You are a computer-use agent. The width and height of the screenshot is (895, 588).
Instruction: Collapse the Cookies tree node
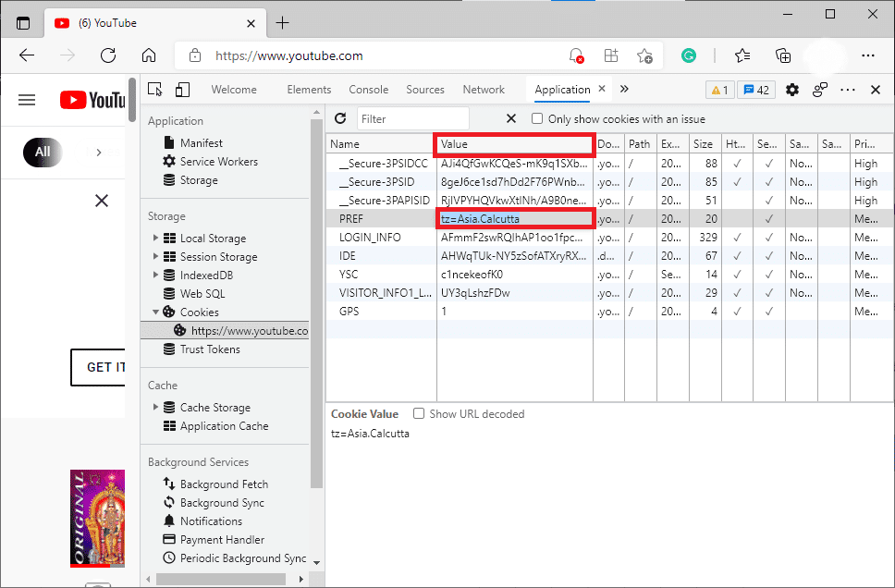155,312
